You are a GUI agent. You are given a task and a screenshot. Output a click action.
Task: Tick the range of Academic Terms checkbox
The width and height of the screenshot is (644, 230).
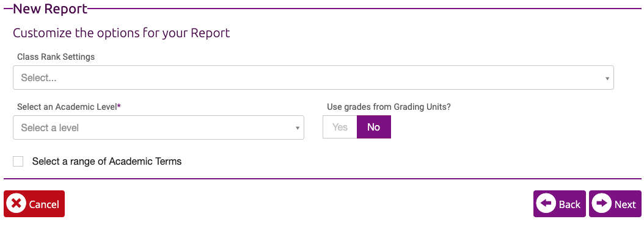(18, 162)
